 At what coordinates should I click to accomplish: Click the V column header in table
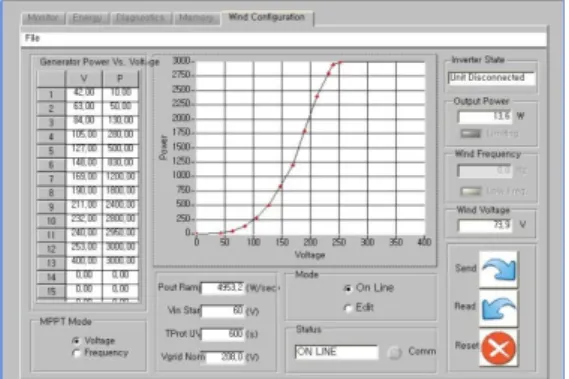pyautogui.click(x=84, y=79)
